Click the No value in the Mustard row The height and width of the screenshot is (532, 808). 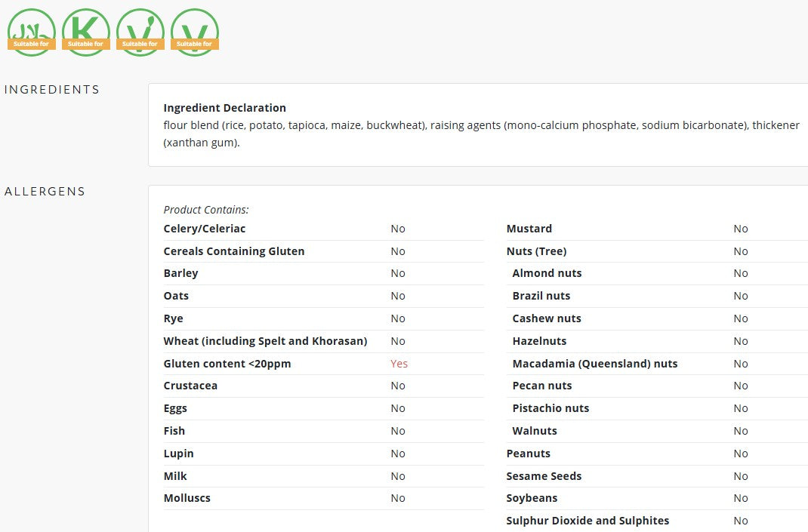click(741, 229)
